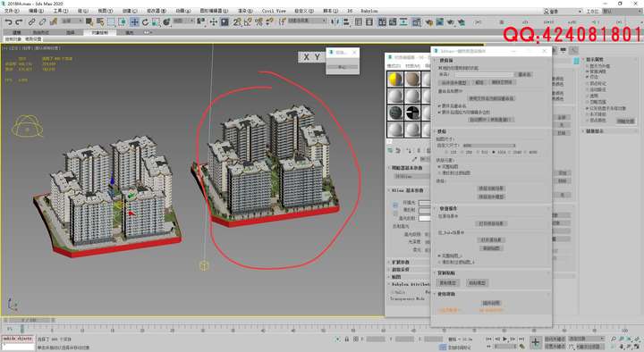Toggle the Spinner Snap icon
The height and width of the screenshot is (352, 644).
(x=269, y=21)
